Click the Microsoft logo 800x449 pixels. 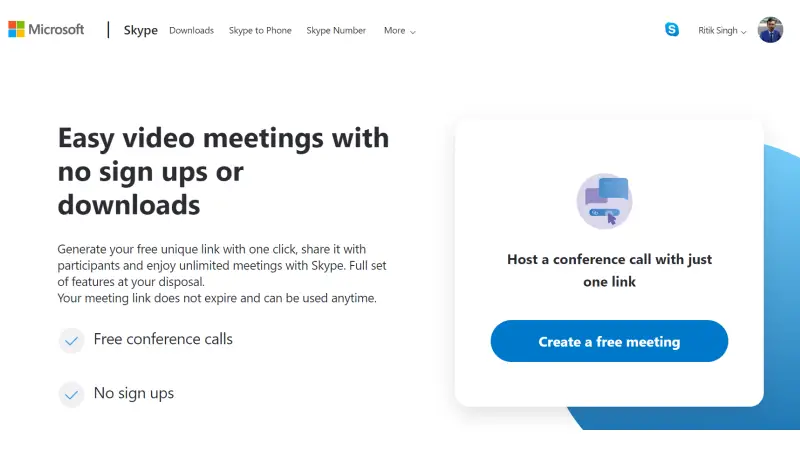[x=16, y=29]
